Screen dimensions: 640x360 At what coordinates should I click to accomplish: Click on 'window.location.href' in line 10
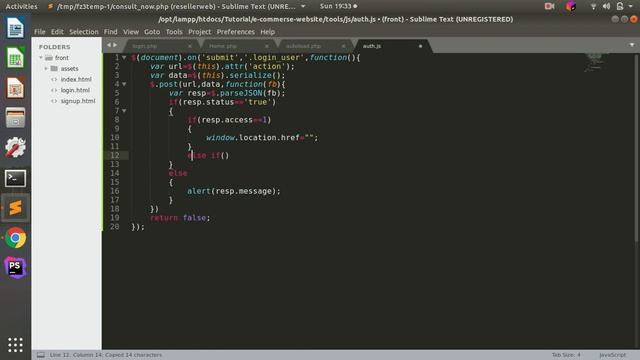pyautogui.click(x=253, y=138)
